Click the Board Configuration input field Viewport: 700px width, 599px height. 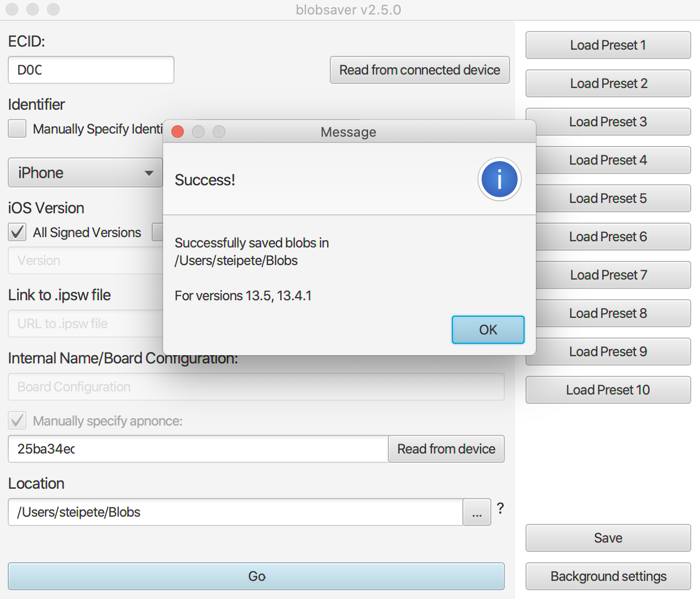256,387
